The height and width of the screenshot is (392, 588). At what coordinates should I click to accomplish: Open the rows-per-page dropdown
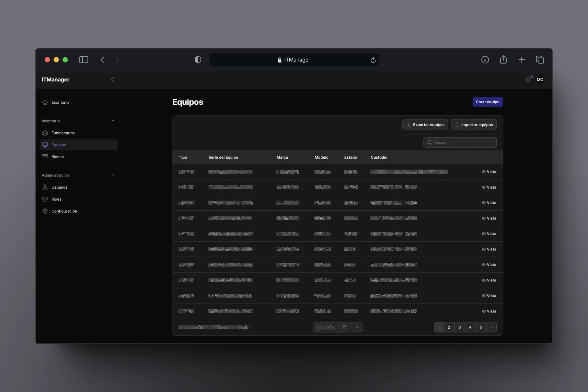click(x=350, y=327)
